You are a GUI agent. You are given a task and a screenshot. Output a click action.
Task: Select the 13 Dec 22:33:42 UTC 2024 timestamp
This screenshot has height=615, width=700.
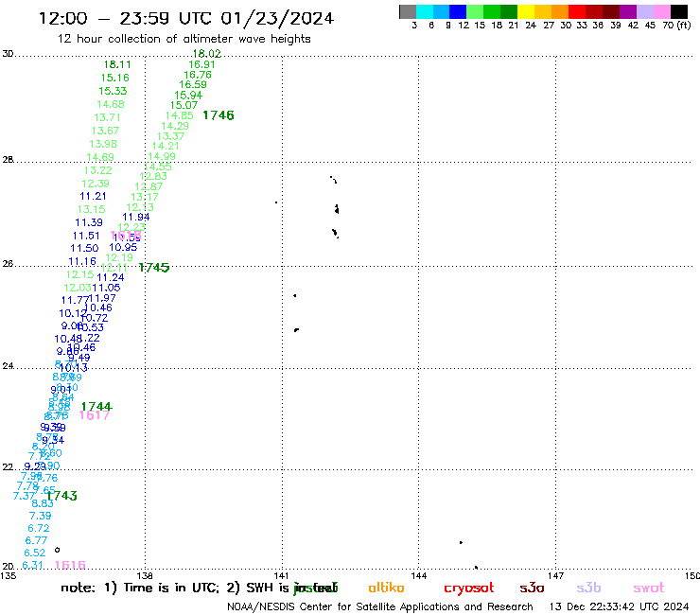tap(620, 607)
